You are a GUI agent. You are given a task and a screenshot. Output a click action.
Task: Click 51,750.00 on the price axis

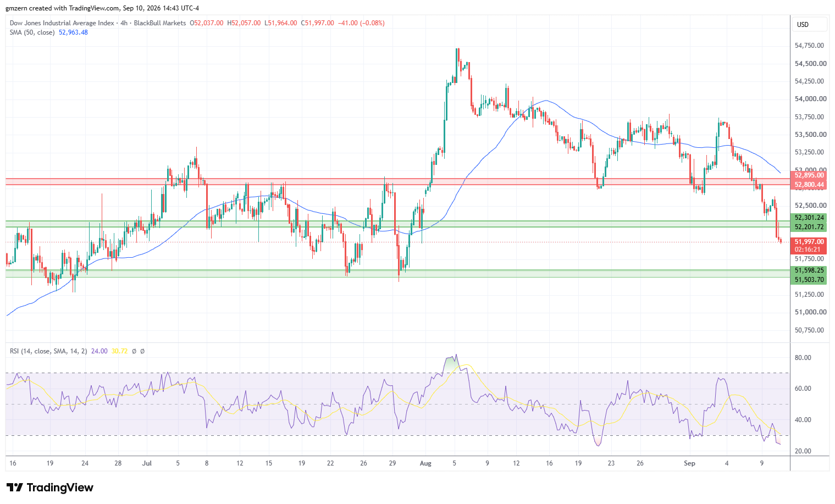[x=809, y=259]
